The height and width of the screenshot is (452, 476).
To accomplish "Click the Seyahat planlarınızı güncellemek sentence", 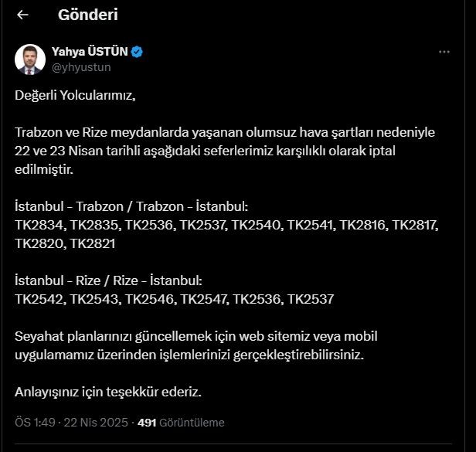I will click(x=206, y=336).
